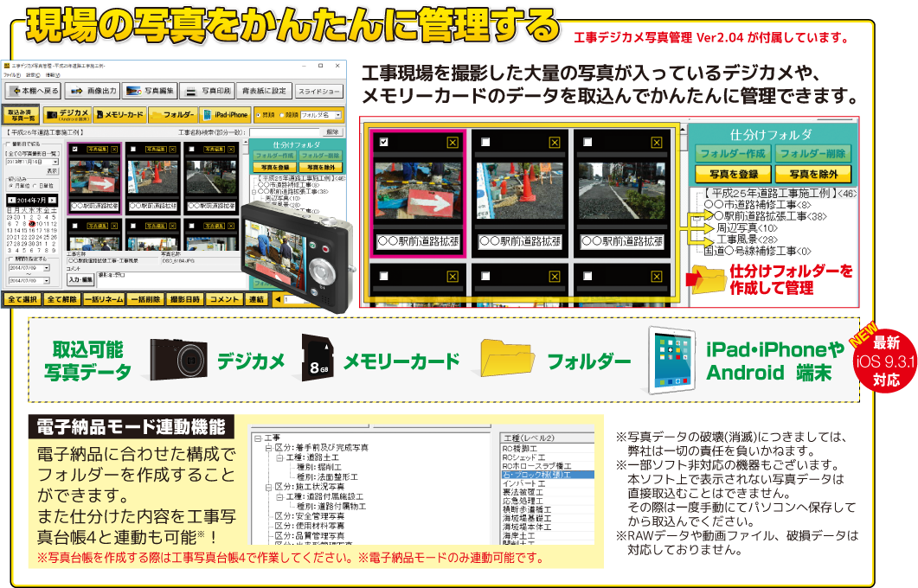Screen dimensions: 918x588
Task: Select RC橋脚工 in the 工種(レベル2) list
Action: point(548,448)
